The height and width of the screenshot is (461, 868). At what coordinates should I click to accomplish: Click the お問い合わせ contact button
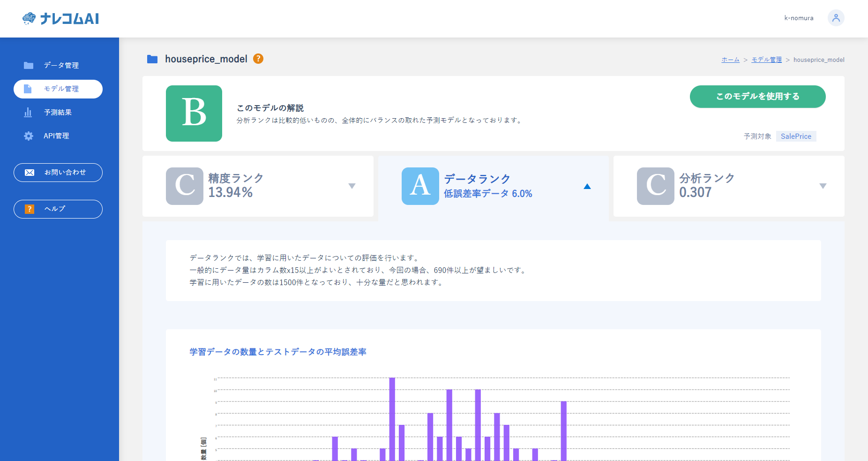click(x=58, y=173)
